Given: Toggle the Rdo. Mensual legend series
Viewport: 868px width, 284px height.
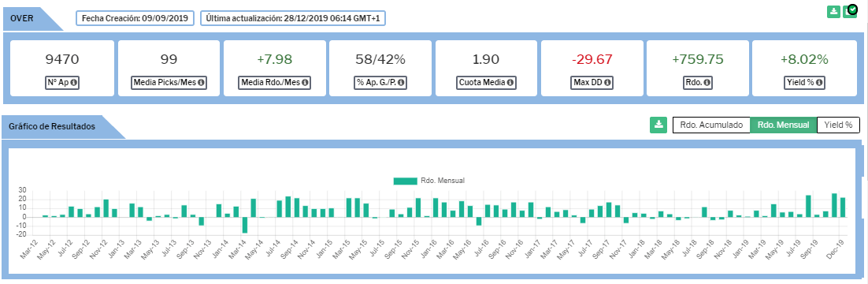Looking at the screenshot, I should tap(429, 181).
